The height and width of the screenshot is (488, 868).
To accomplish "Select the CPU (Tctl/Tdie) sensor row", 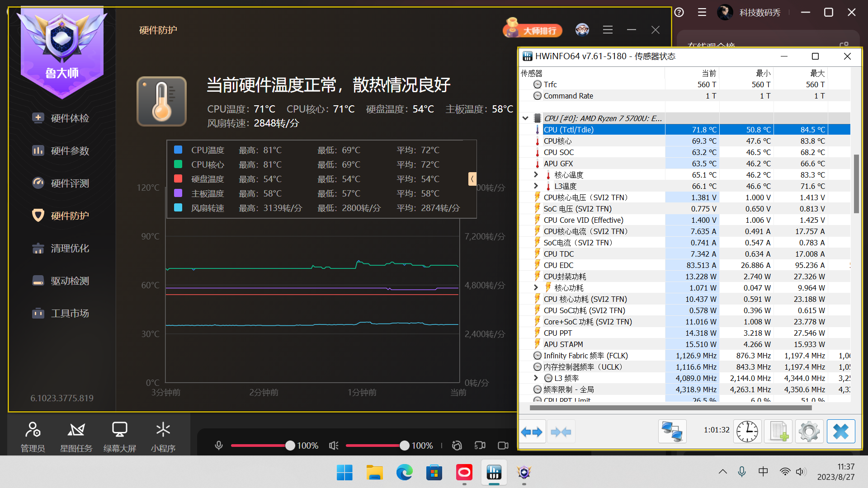I will tap(685, 130).
